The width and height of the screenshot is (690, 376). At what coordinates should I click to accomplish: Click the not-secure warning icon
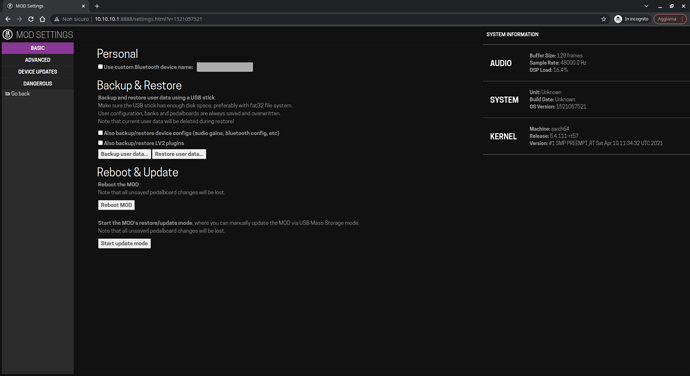[56, 19]
